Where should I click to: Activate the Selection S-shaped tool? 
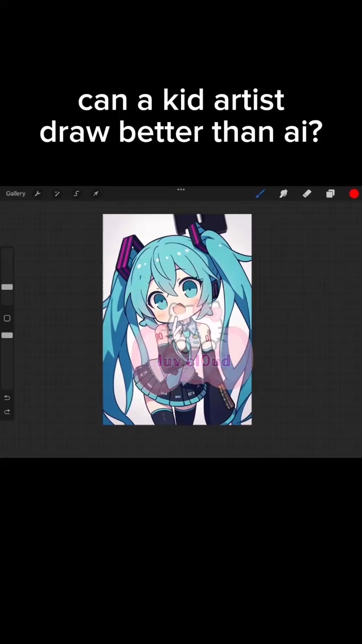click(x=76, y=194)
